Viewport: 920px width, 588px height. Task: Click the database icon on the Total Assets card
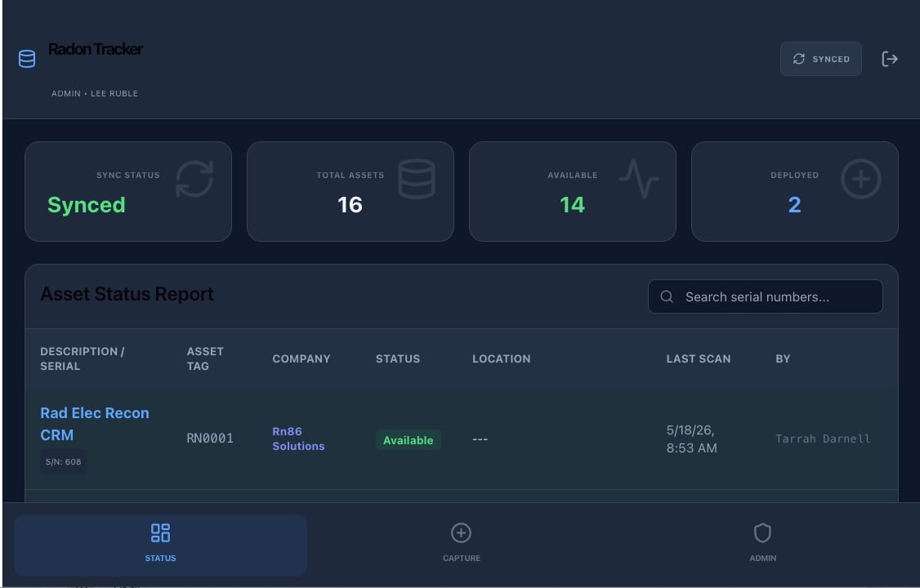(417, 179)
